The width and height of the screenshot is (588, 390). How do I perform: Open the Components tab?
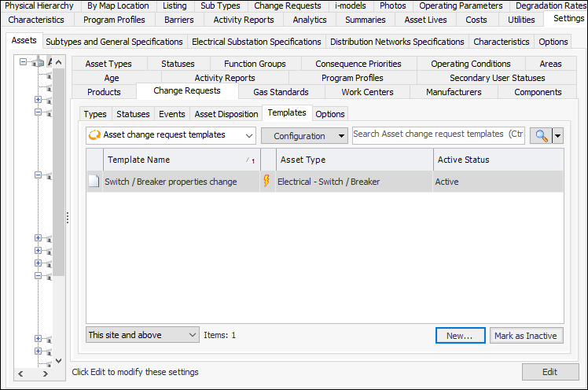point(538,92)
